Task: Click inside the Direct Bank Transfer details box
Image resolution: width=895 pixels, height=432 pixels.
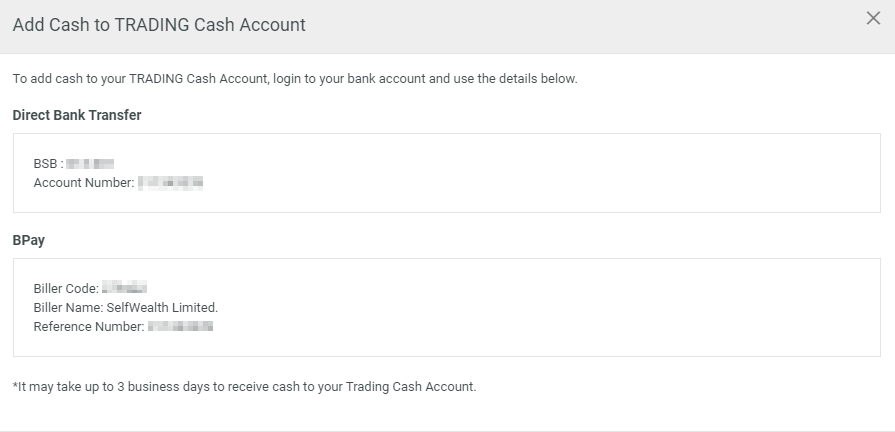Action: tap(447, 173)
